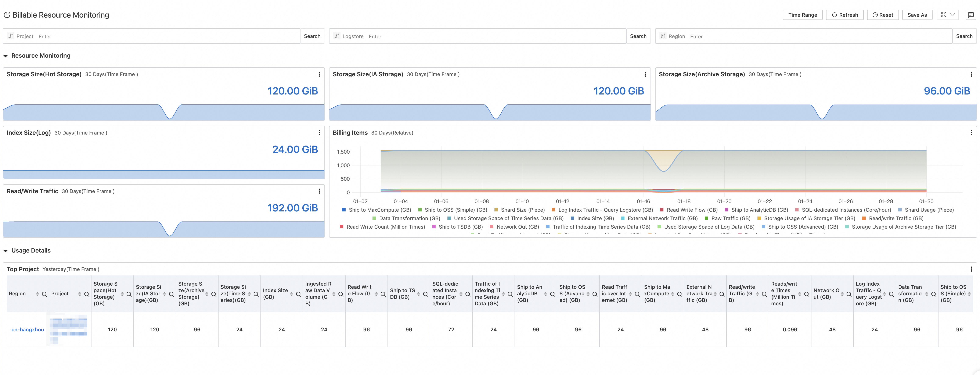The height and width of the screenshot is (375, 980).
Task: Search Data Transformation (GB) column
Action: pos(934,294)
